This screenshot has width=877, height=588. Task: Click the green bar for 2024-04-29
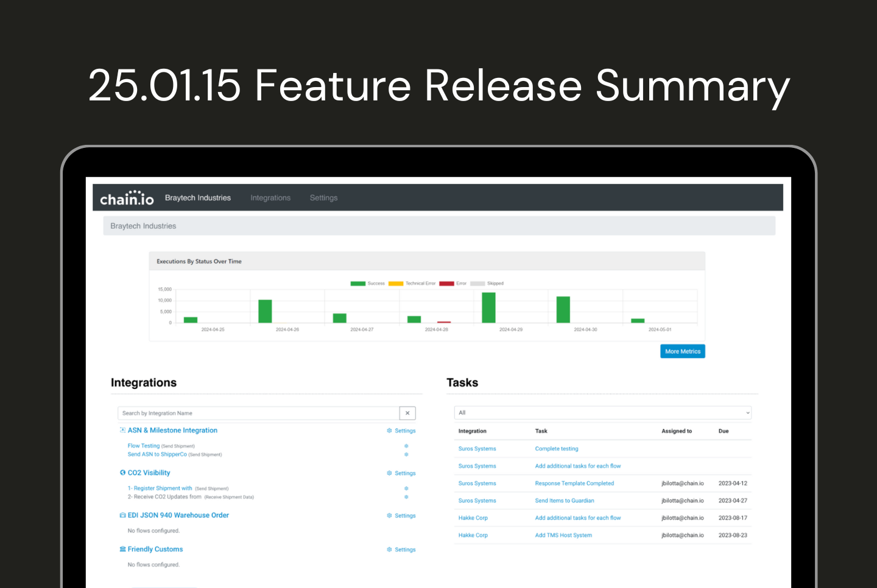pos(488,308)
